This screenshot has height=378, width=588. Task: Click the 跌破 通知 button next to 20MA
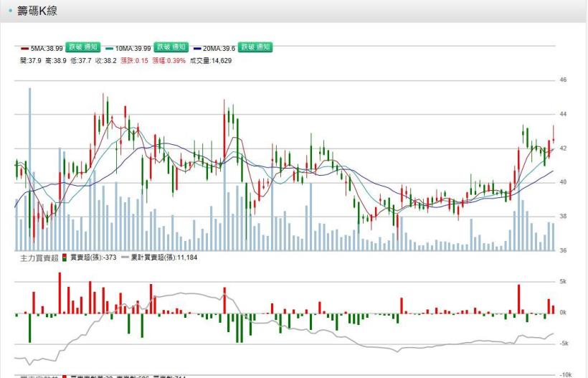255,47
